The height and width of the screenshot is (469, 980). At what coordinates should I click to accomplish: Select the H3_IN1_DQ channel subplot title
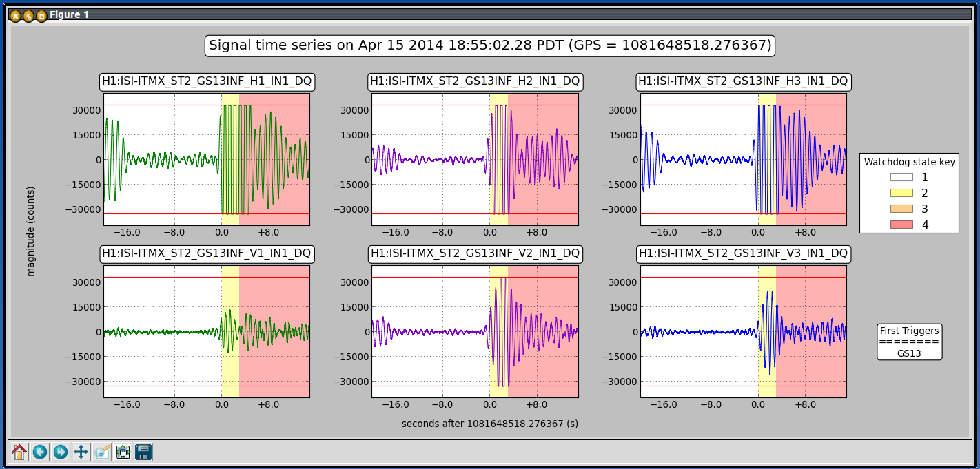point(743,81)
